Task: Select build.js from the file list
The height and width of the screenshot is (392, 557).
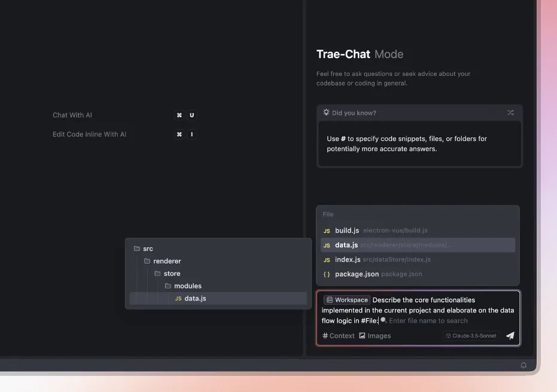Action: tap(418, 230)
